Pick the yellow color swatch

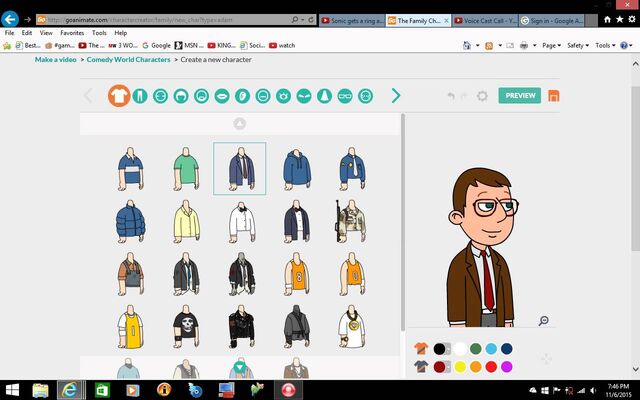tap(460, 367)
